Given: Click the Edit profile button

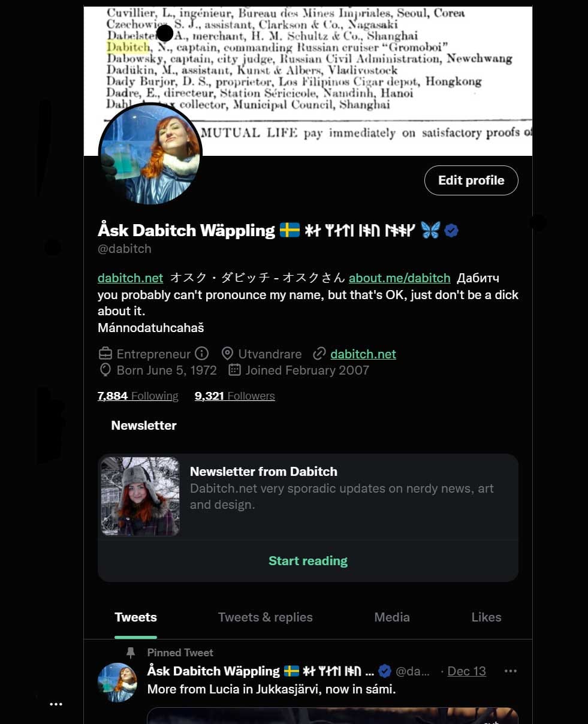Looking at the screenshot, I should click(471, 180).
